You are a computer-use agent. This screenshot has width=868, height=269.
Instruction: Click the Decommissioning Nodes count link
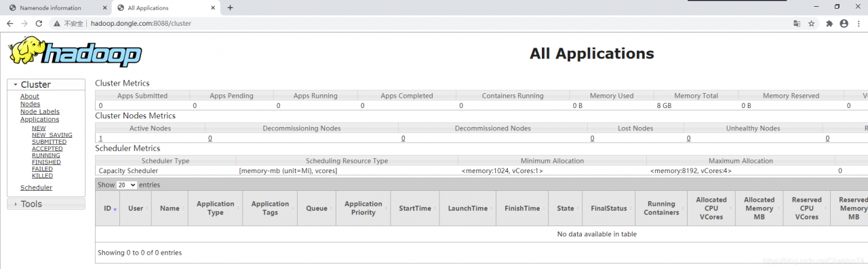[x=210, y=138]
